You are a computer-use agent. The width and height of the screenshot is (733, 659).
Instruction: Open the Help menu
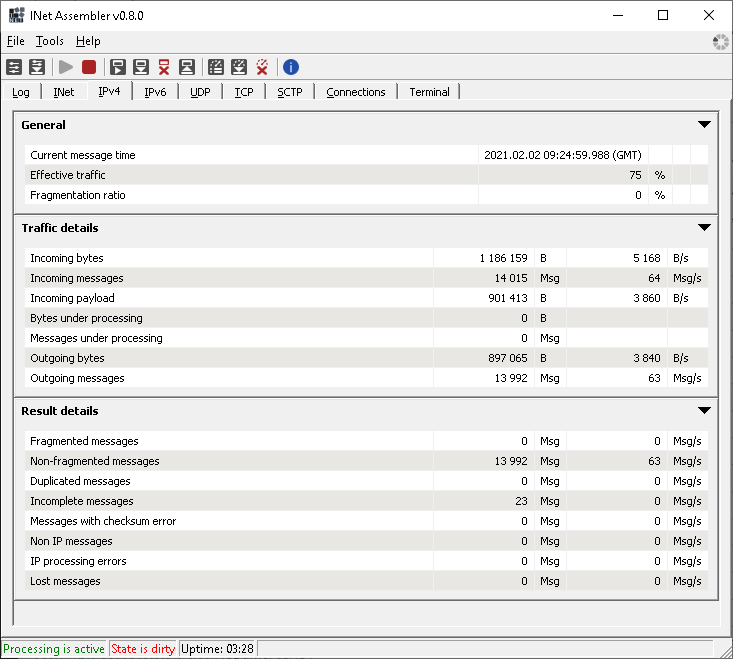88,41
